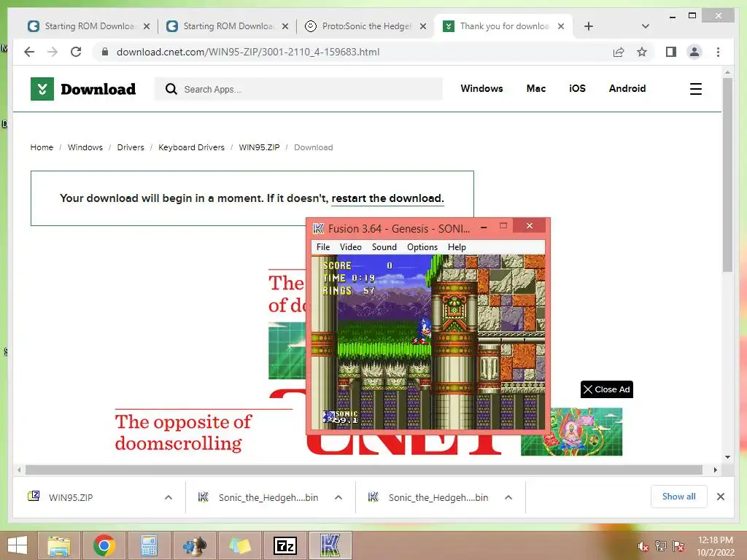
Task: Open WIN95.ZIP breadcrumb link
Action: 259,147
